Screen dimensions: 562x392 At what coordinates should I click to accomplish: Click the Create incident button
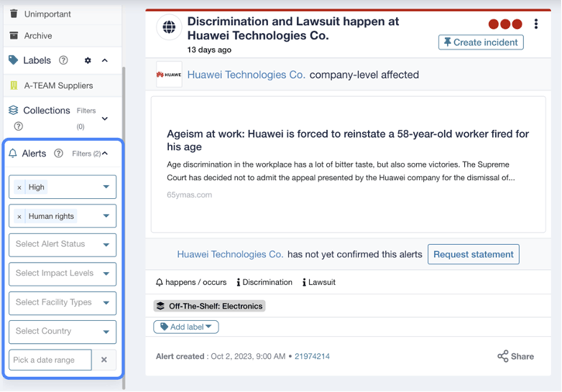481,42
